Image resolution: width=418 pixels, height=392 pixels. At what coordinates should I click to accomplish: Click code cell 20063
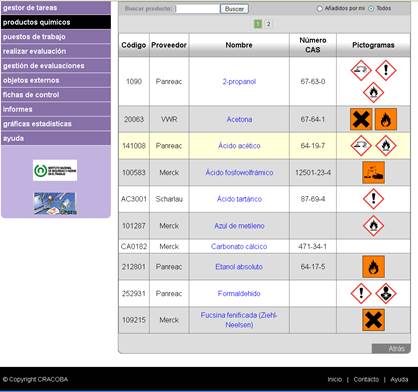tap(134, 119)
